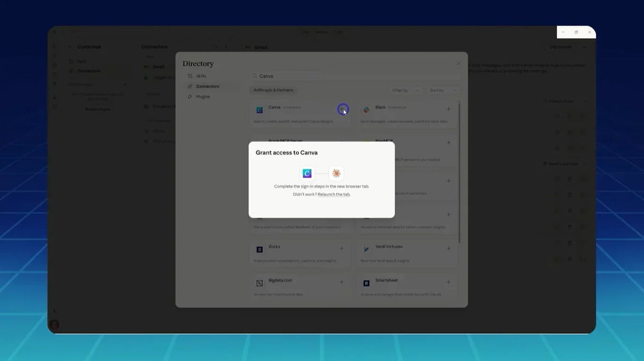Open the Smartsheet card title

click(386, 280)
